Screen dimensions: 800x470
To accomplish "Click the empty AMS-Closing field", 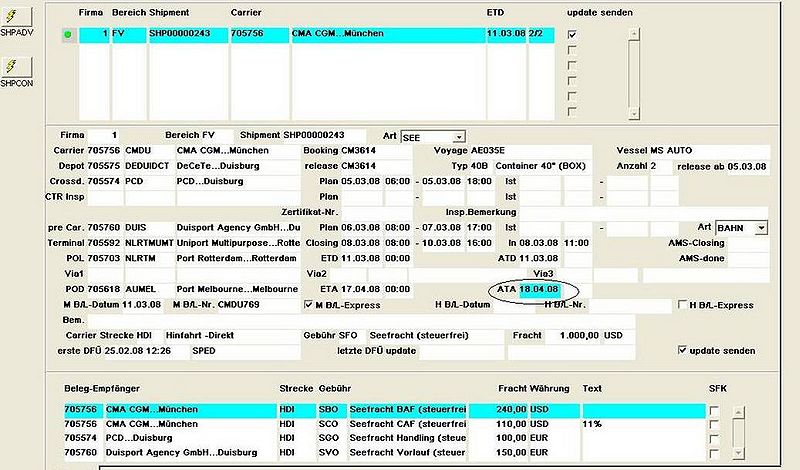I will tap(748, 243).
